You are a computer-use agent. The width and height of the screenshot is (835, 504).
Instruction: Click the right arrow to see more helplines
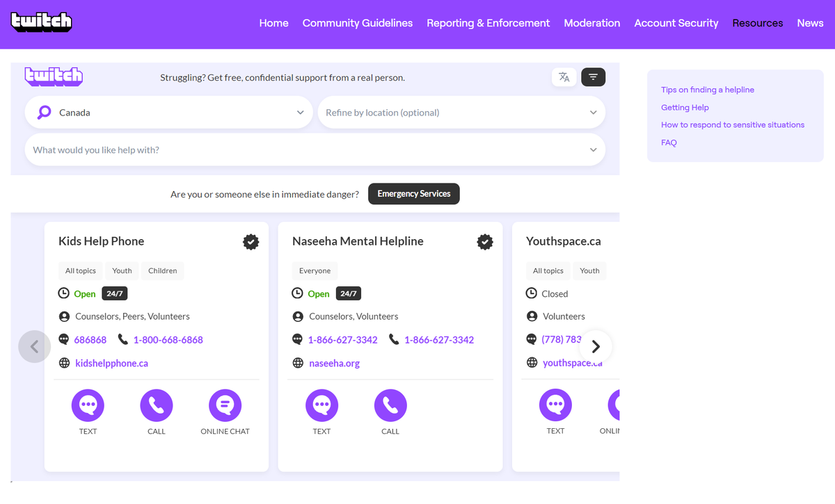[596, 346]
